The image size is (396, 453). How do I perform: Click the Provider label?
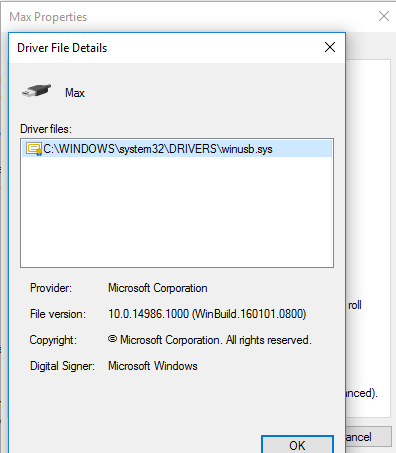[x=51, y=288]
